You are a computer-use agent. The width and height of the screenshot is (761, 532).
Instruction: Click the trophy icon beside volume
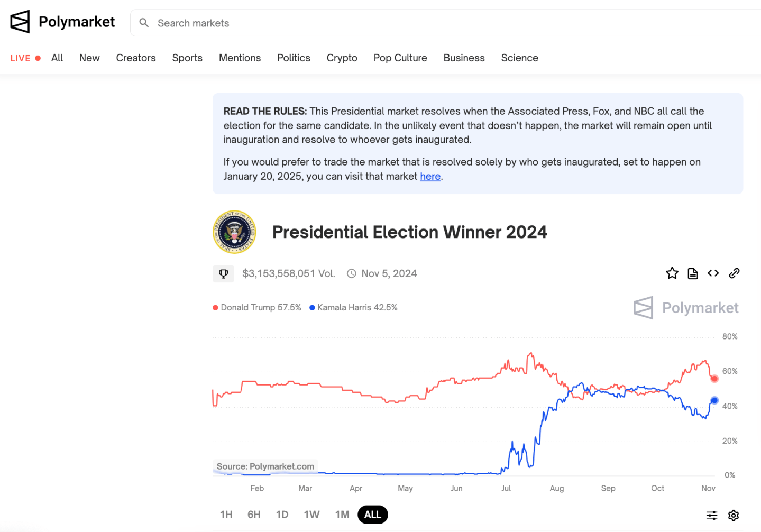224,273
